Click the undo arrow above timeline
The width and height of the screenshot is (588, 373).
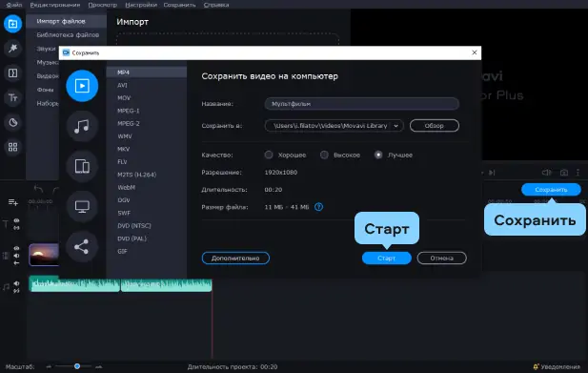pos(38,188)
